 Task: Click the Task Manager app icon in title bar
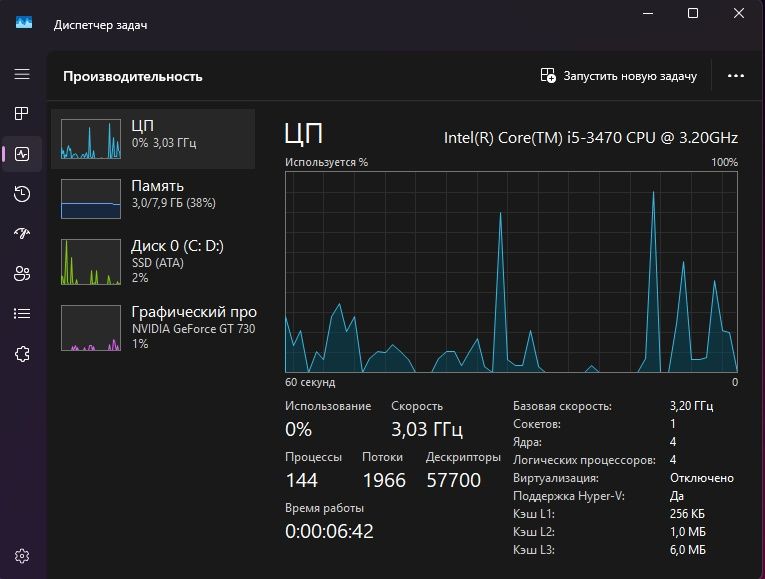click(x=24, y=23)
